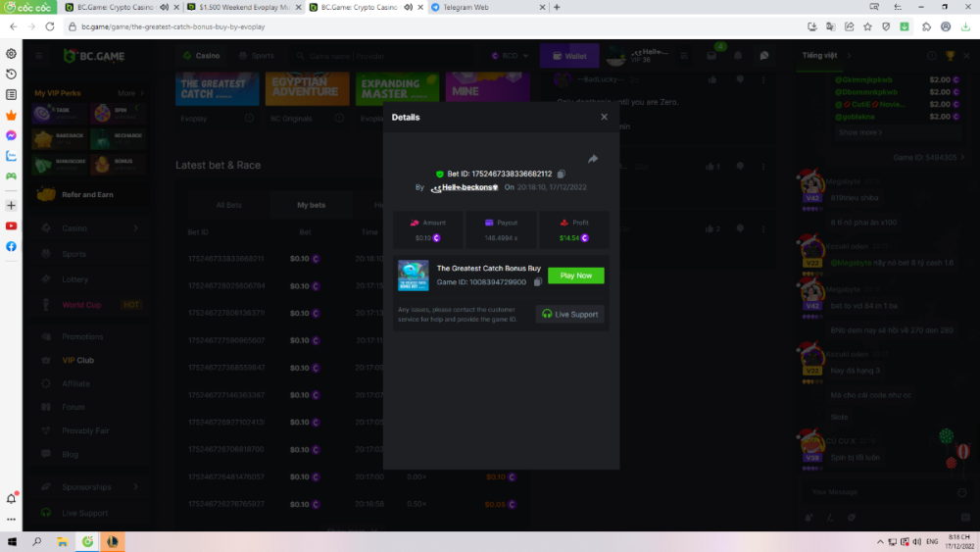Click the browser address bar

click(x=392, y=26)
